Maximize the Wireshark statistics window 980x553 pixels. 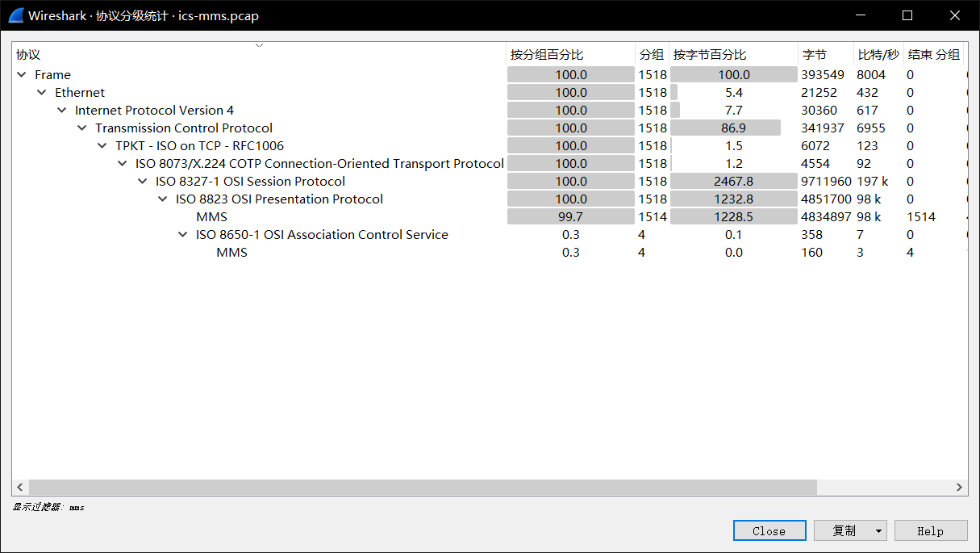coord(907,15)
